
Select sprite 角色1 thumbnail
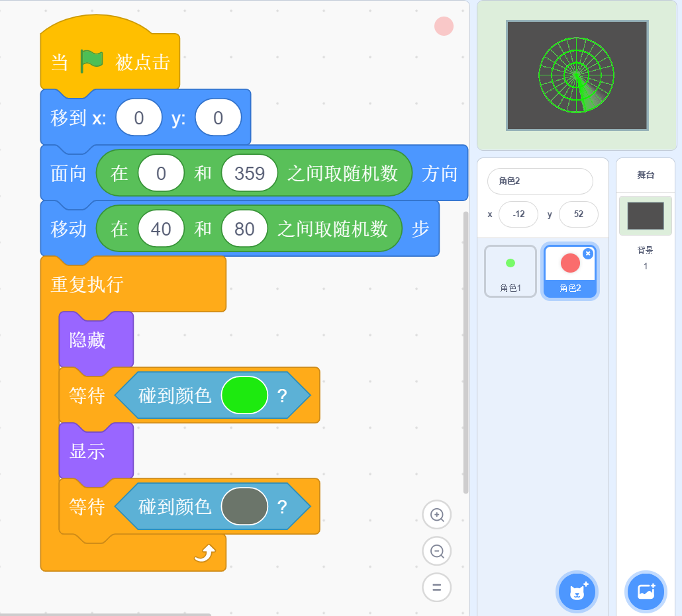click(510, 271)
